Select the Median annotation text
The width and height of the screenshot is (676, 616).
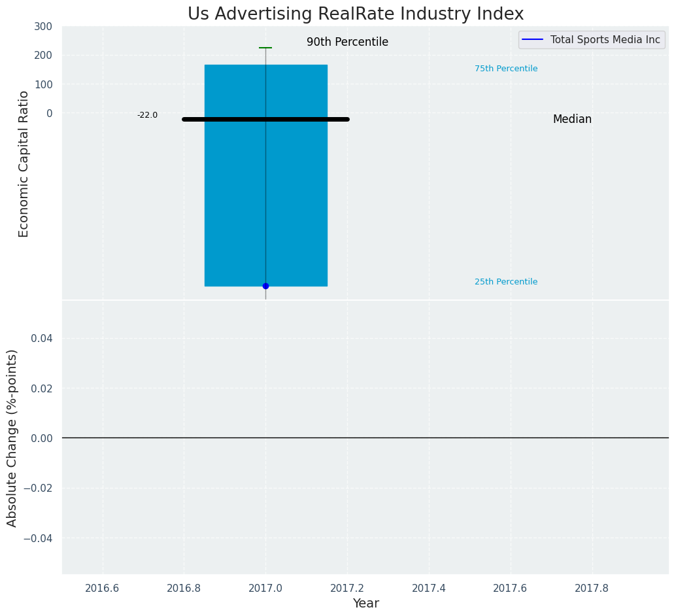click(x=572, y=119)
